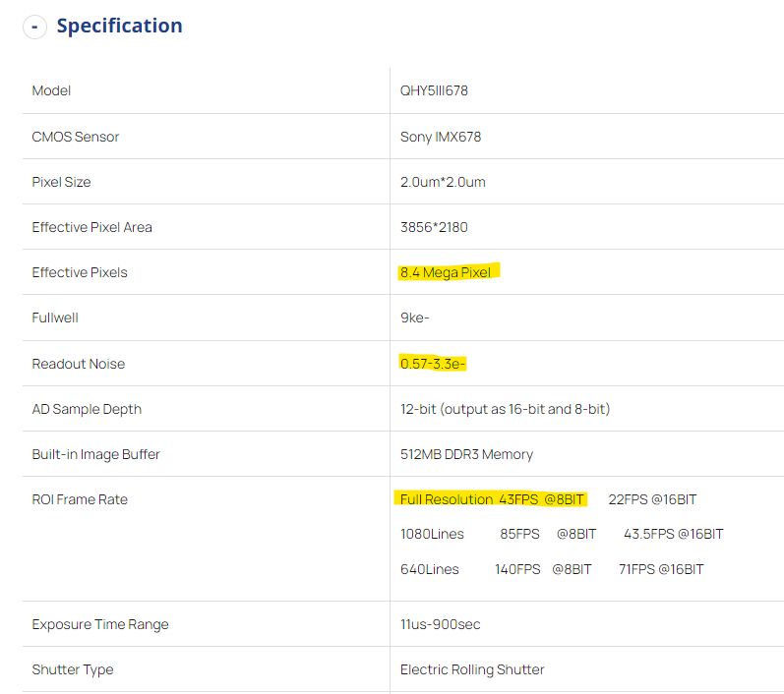Screen dimensions: 784x694
Task: Click the 2.0um*2.0um pixel size value
Action: click(x=443, y=182)
